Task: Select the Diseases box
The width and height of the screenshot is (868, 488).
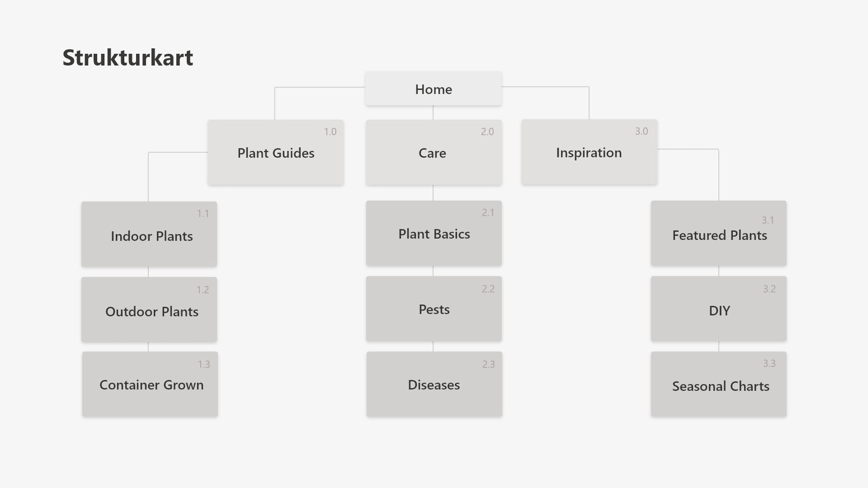Action: 434,384
